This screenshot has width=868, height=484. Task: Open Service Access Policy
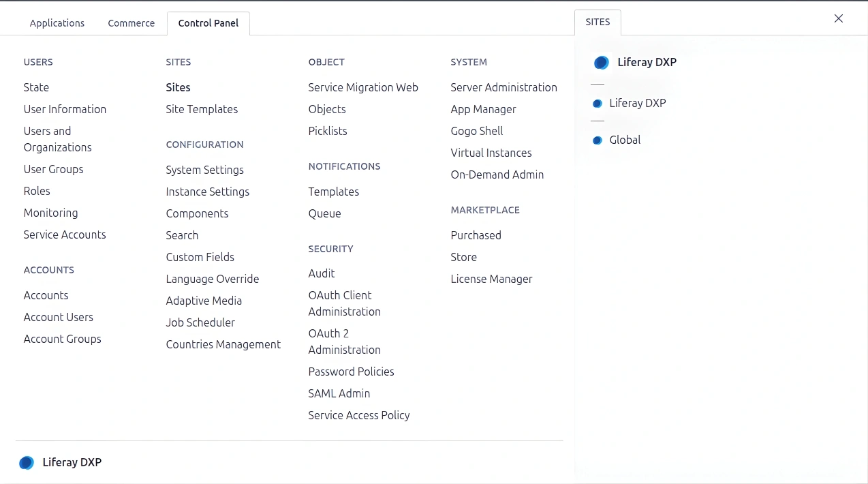click(359, 415)
